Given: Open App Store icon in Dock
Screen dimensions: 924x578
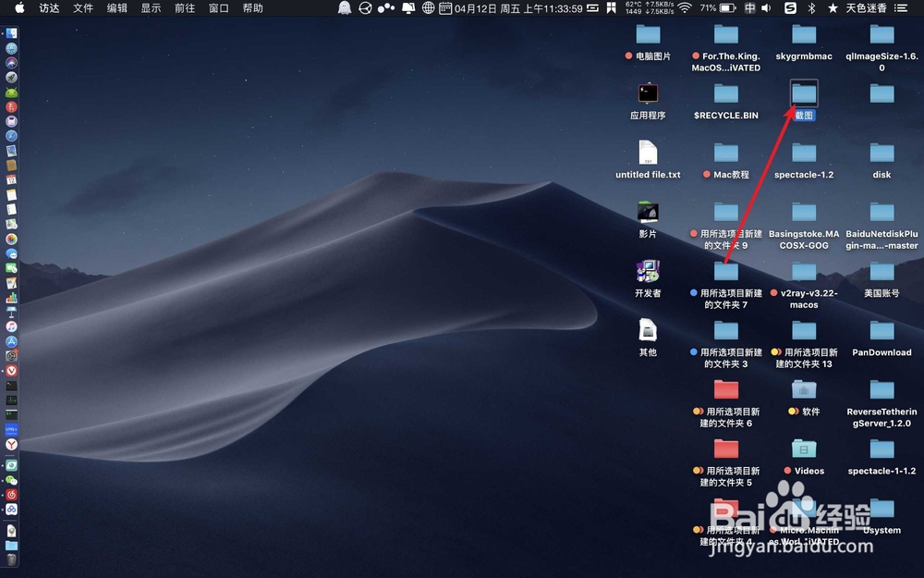Looking at the screenshot, I should click(x=11, y=341).
